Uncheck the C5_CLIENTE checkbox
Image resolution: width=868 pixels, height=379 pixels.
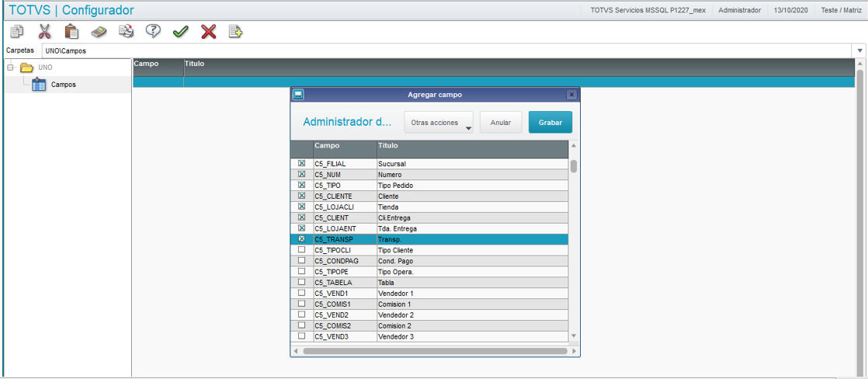point(302,196)
